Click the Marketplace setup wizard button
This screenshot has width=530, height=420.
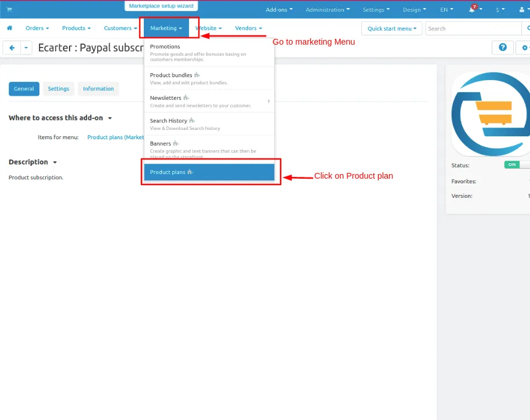pyautogui.click(x=161, y=6)
